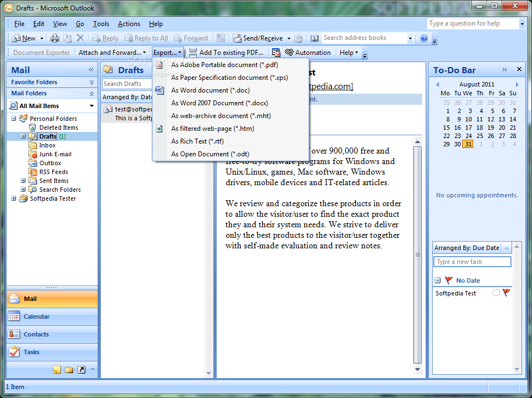The image size is (532, 398).
Task: Click the red flag beside Softpedia Test task
Action: point(506,293)
